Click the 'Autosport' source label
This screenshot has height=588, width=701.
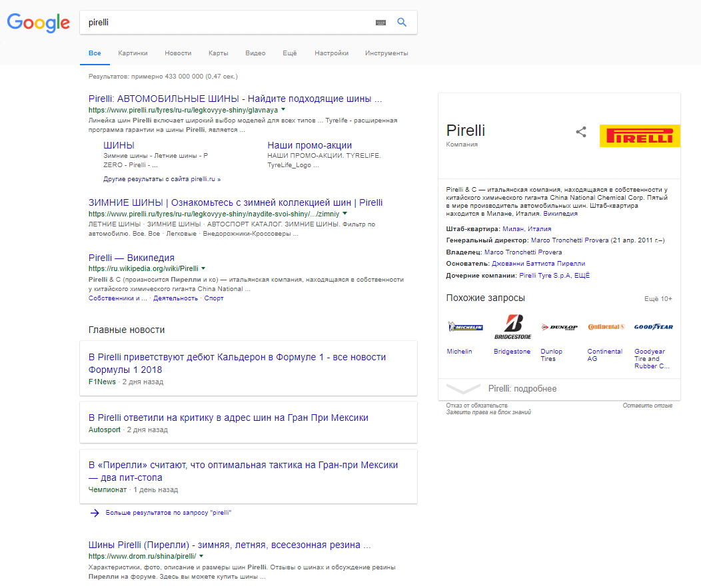pyautogui.click(x=105, y=430)
